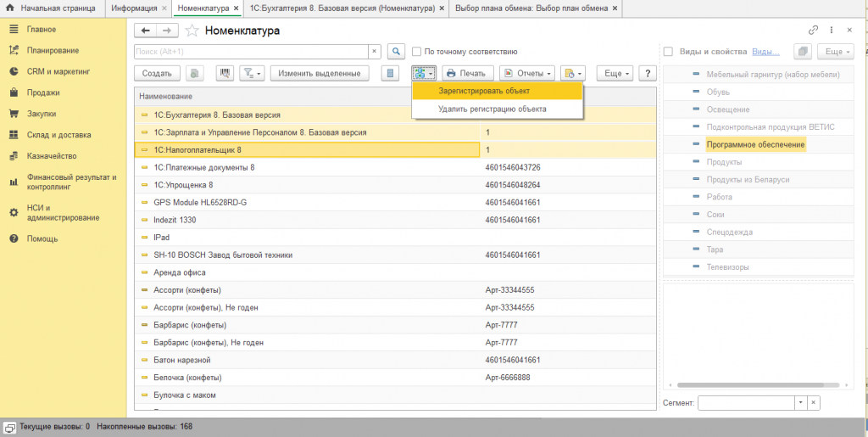Open the main toolbar Еще dropdown
Viewport: 868px width, 437px height.
[x=615, y=73]
